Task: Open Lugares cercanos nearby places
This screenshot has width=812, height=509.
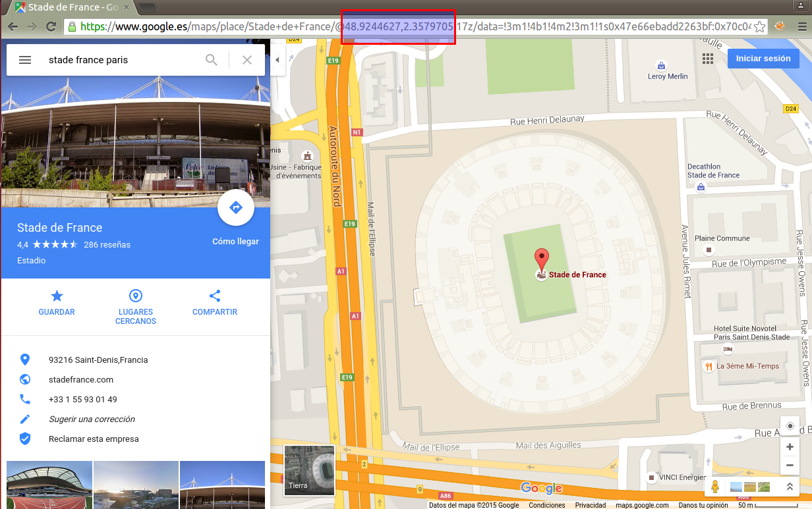Action: click(x=136, y=306)
